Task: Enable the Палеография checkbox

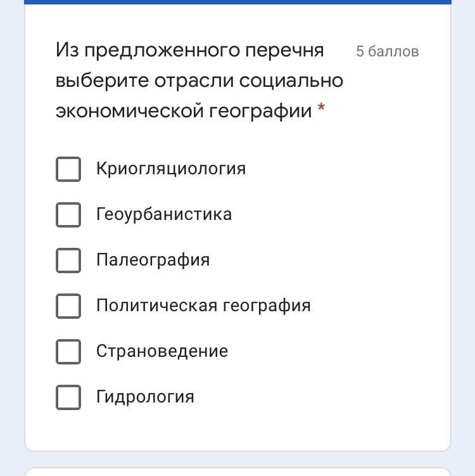Action: pyautogui.click(x=68, y=261)
